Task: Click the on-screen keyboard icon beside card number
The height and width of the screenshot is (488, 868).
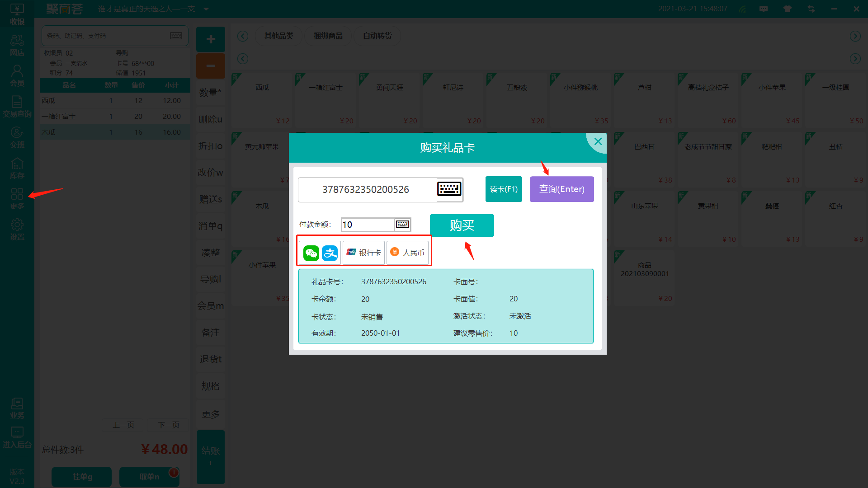Action: 449,189
